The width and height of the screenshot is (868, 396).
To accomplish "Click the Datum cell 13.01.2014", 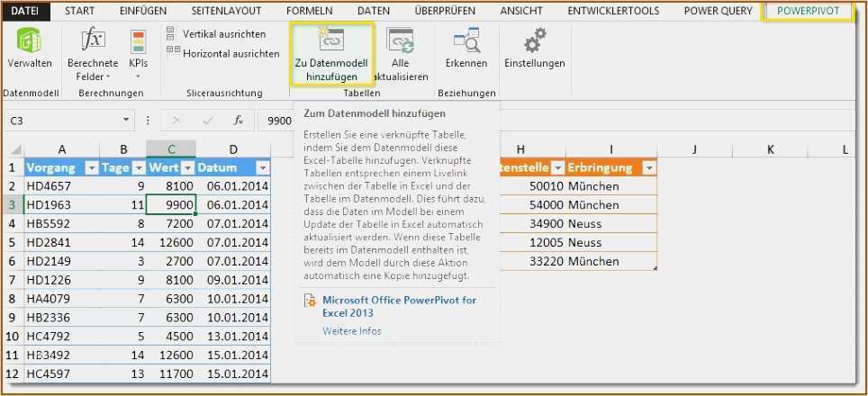I will 233,337.
